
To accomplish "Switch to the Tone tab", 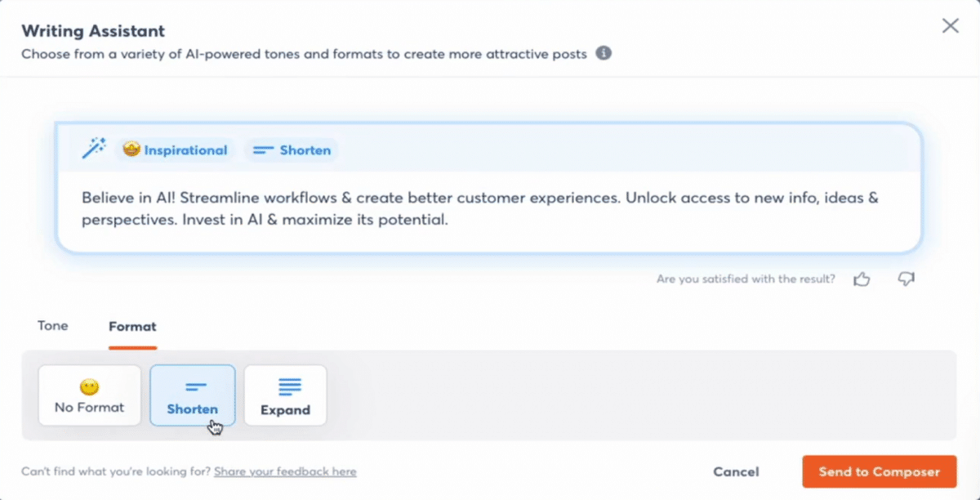I will (52, 325).
